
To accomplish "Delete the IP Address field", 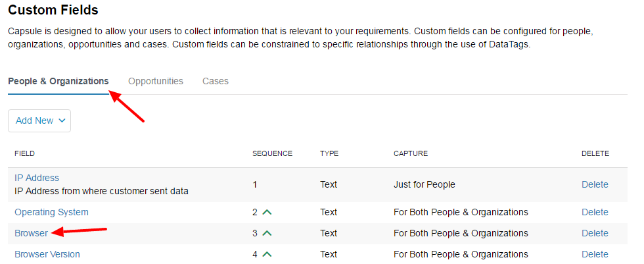I will [x=595, y=184].
